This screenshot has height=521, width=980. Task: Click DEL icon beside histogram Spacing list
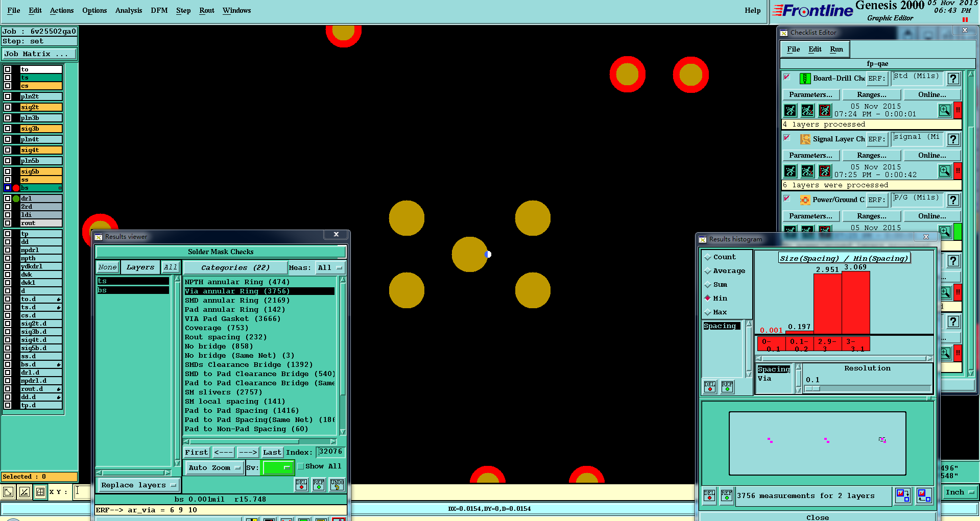coord(710,387)
